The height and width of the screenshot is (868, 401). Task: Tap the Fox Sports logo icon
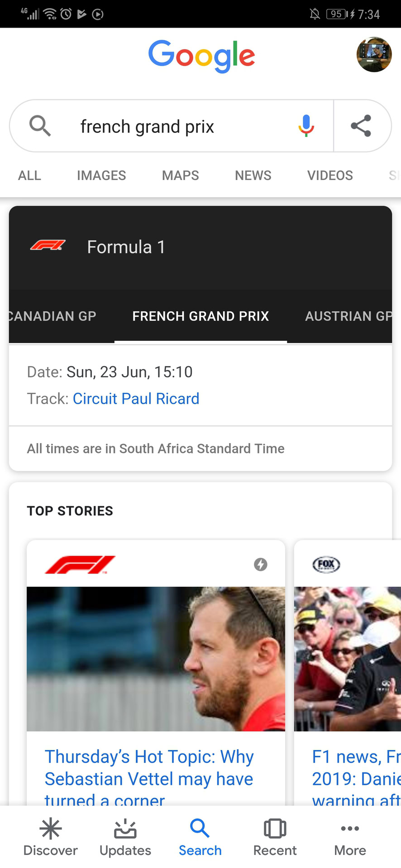pos(326,564)
